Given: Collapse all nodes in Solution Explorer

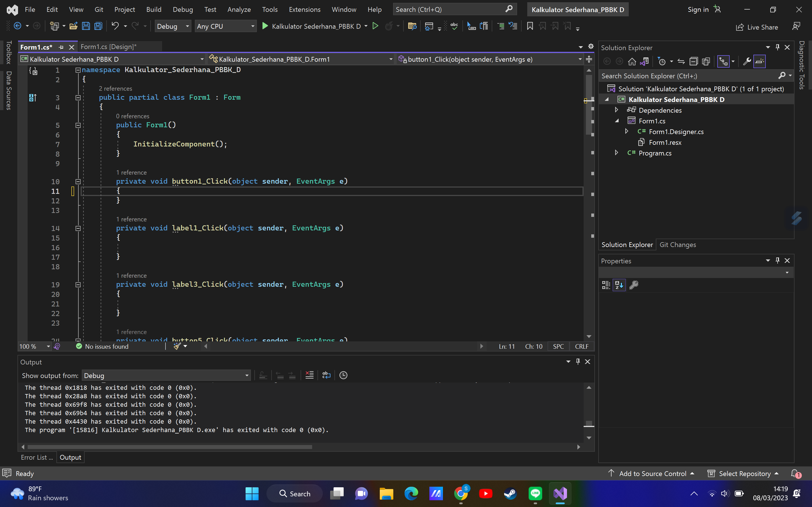Looking at the screenshot, I should (694, 61).
